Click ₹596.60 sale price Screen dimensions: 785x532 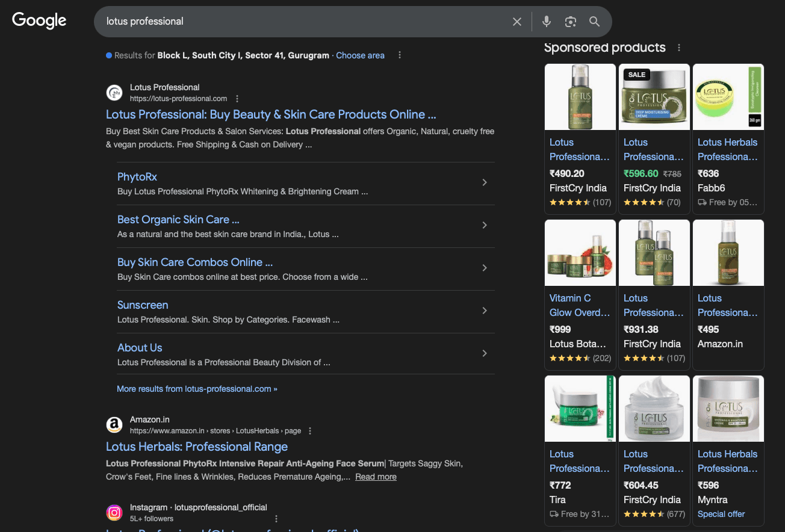(x=641, y=173)
